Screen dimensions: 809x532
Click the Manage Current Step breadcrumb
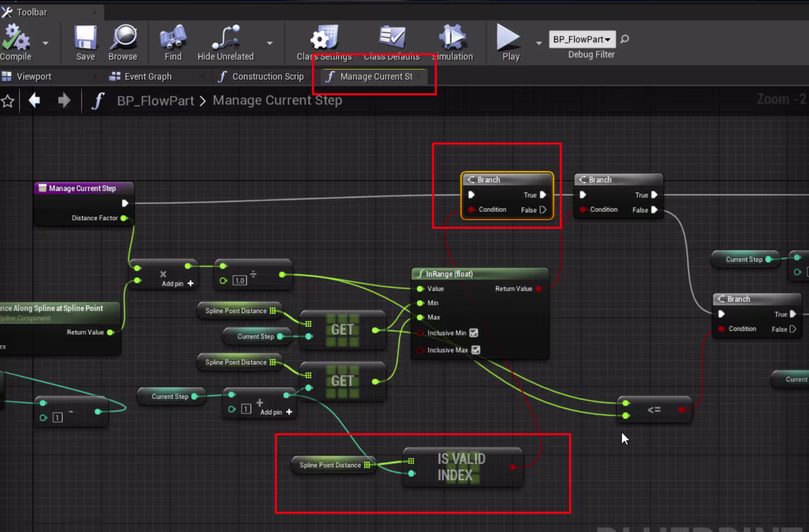277,100
